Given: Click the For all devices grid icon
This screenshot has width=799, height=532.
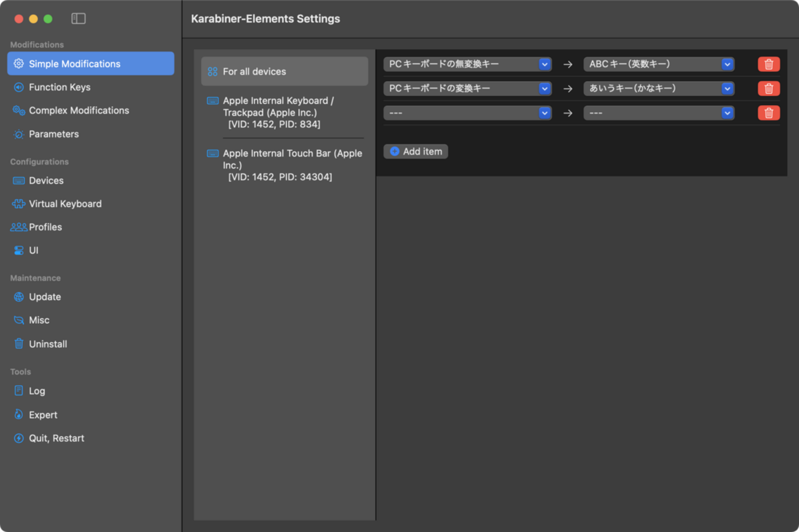Looking at the screenshot, I should pos(213,72).
